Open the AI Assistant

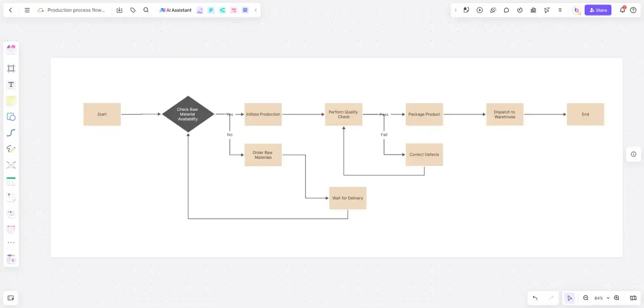176,10
